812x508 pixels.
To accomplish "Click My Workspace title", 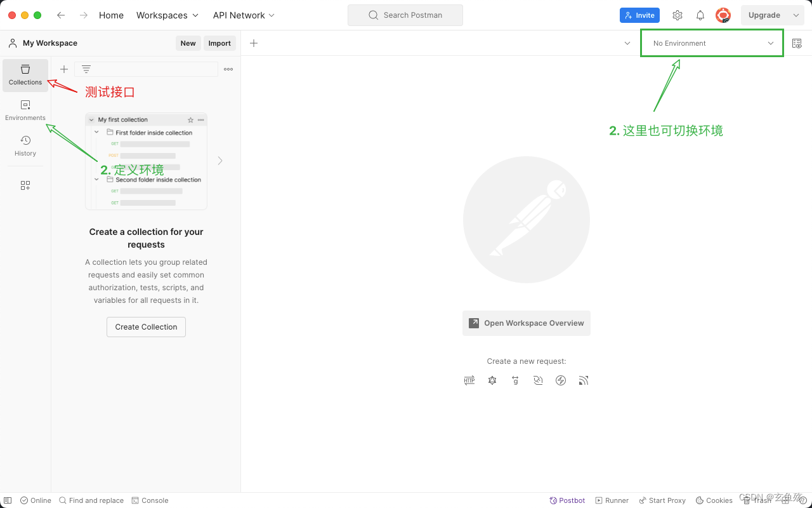I will click(x=50, y=43).
